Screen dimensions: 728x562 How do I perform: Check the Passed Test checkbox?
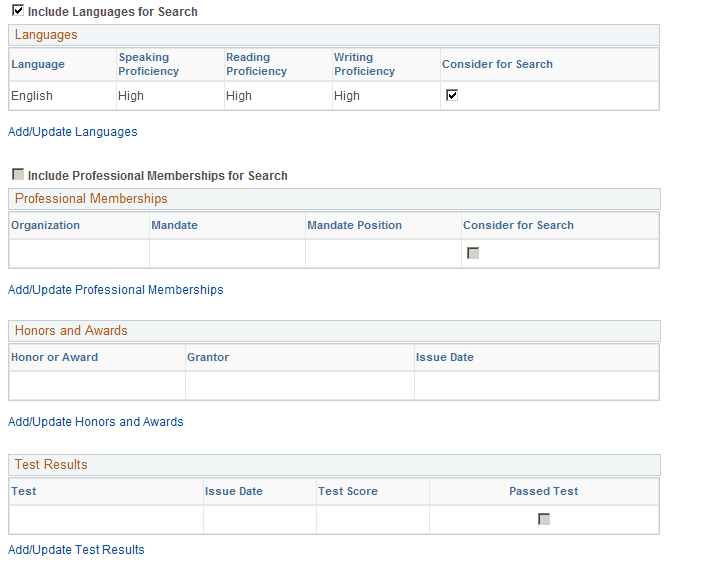(544, 519)
